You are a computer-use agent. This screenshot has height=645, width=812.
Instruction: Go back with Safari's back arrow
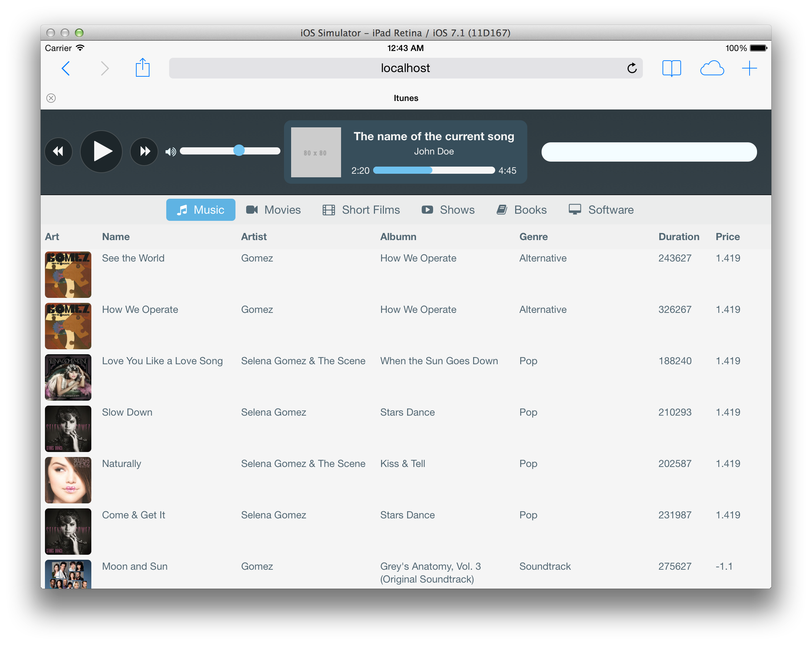click(x=66, y=68)
